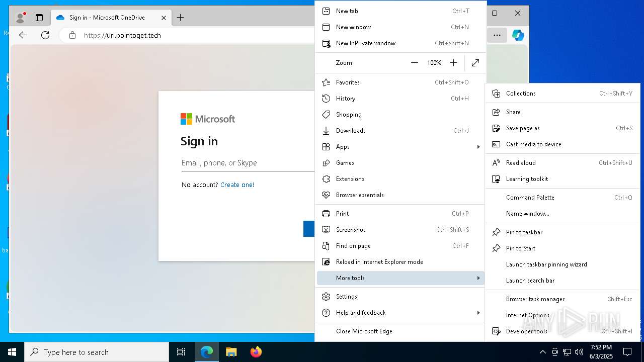The image size is (644, 362).
Task: Click the Games icon
Action: 326,162
